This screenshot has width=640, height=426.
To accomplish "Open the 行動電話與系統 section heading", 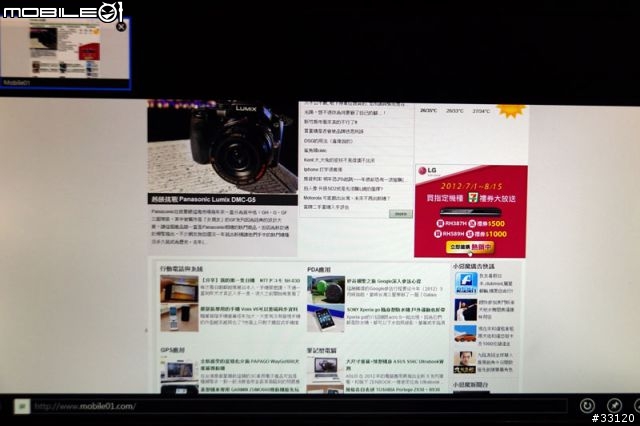I will click(x=181, y=269).
